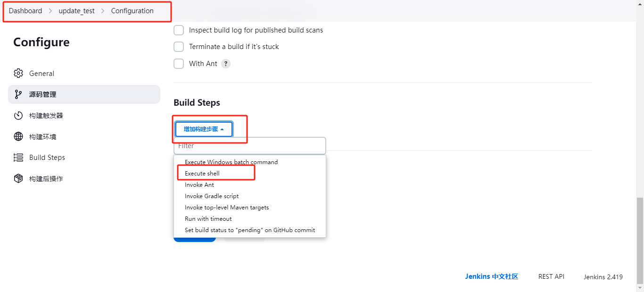Open the Jenkins 中文社区 link

coord(491,277)
